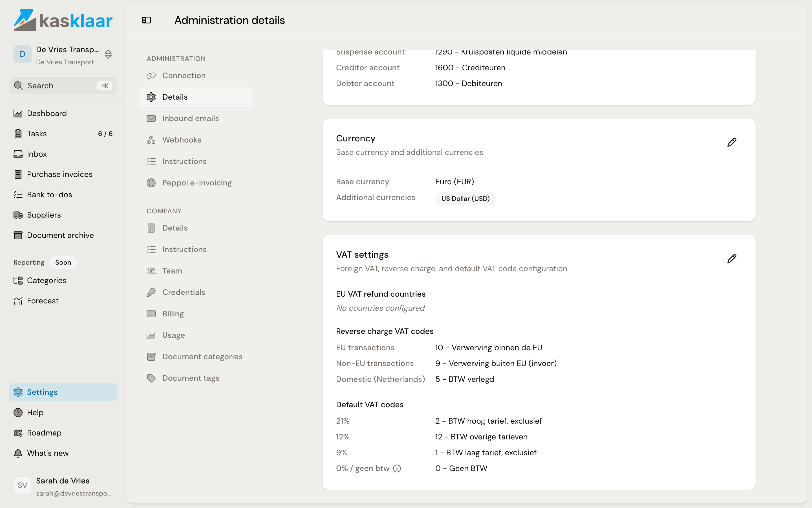Click the Webhooks icon
This screenshot has height=508, width=812.
[x=151, y=140]
